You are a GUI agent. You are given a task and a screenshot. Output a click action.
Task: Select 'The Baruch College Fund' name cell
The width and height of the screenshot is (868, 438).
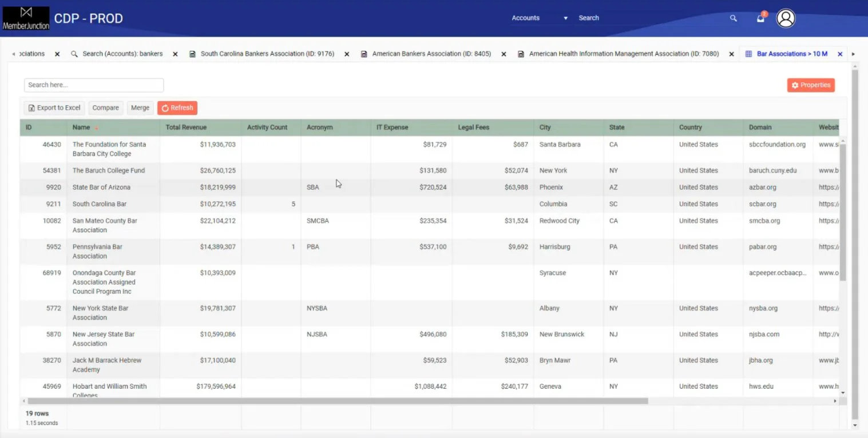coord(113,171)
